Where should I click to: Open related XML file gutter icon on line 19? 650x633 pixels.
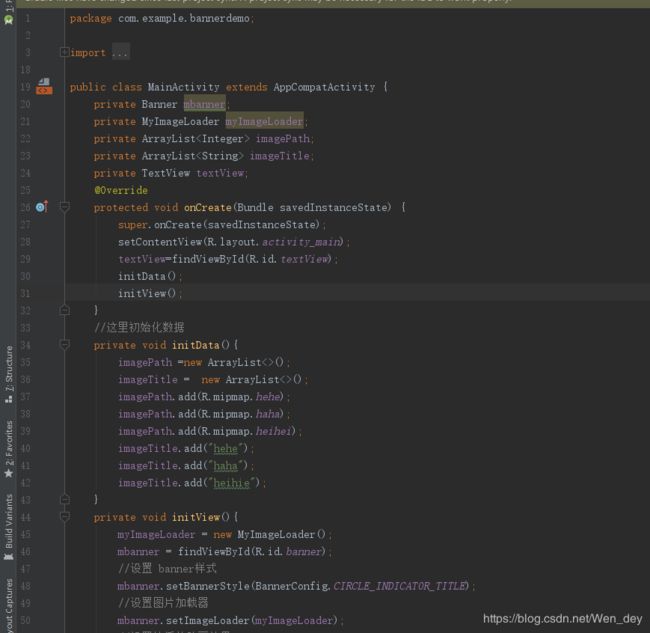pos(44,87)
